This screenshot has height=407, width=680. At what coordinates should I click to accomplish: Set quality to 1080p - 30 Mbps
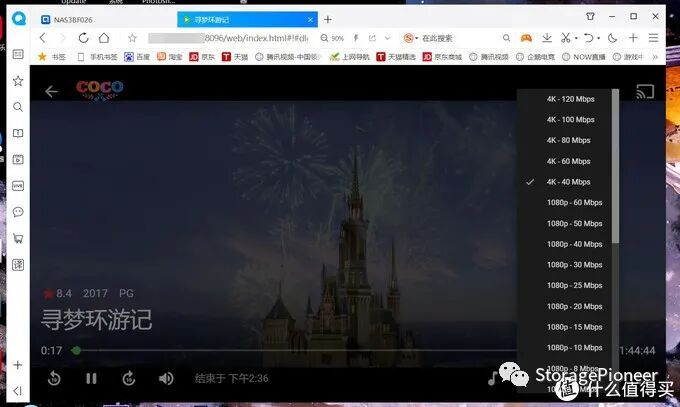click(574, 265)
